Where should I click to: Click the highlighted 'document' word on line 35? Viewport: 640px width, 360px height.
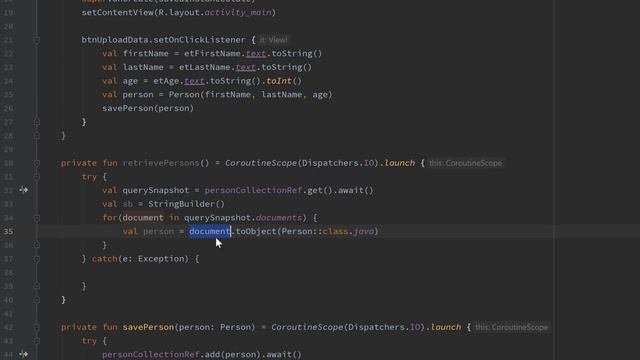click(x=210, y=231)
